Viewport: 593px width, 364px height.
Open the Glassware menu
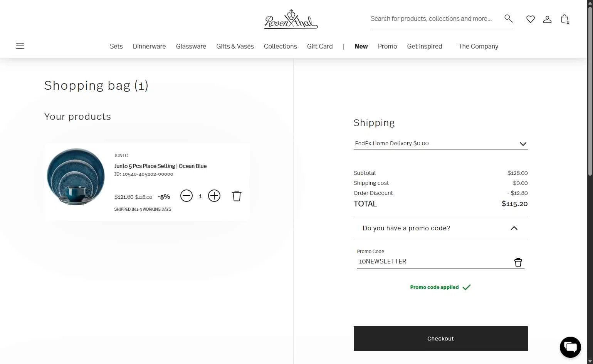(x=191, y=46)
